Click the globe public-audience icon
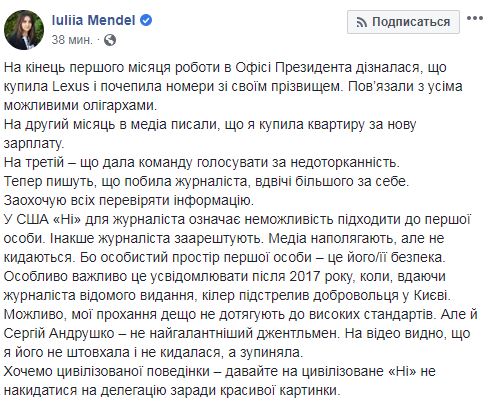490x403 pixels. coord(110,40)
